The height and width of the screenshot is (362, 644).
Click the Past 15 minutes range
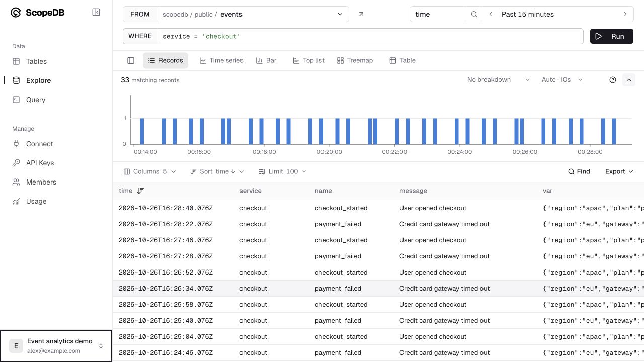[x=557, y=14]
